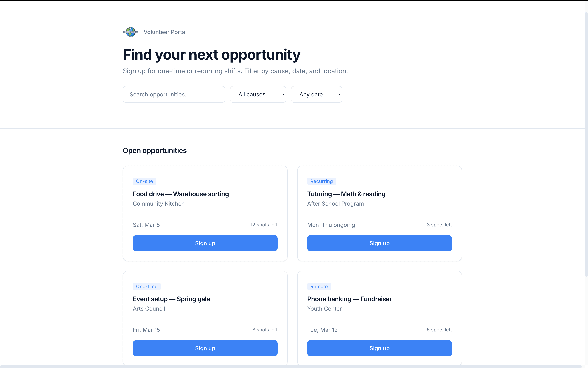588x368 pixels.
Task: Open the Food drive Warehouse sorting listing
Action: 181,194
